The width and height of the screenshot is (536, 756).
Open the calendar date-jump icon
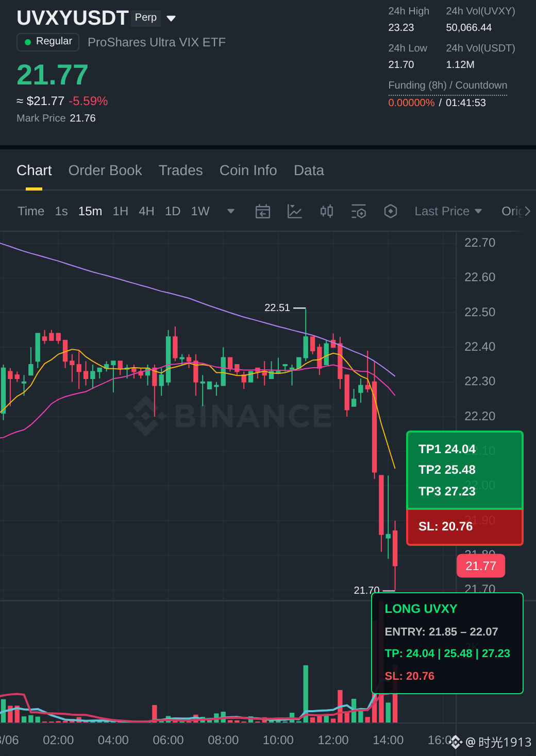[263, 211]
